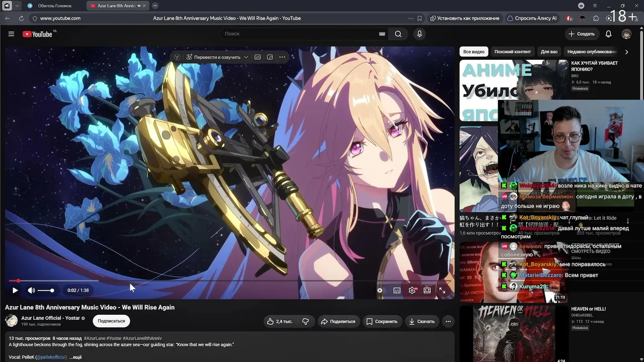644x362 pixels.
Task: Open the tab list dropdown arrow
Action: click(x=17, y=6)
